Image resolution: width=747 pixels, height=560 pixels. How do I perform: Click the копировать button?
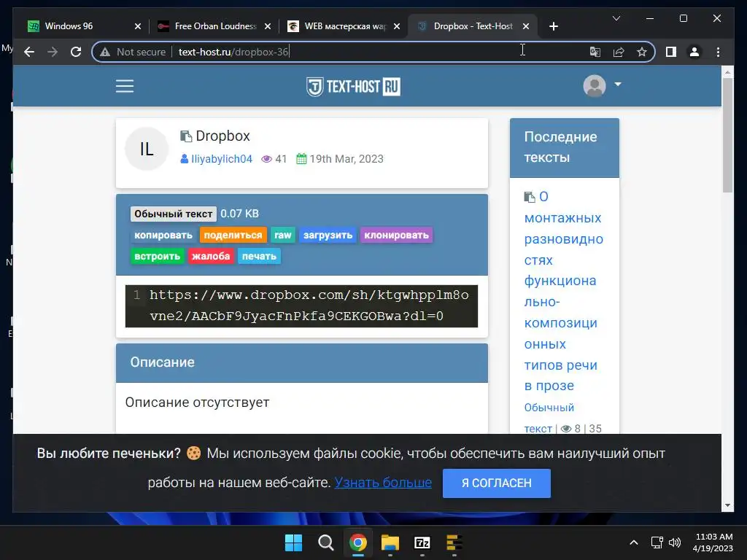[x=163, y=236]
